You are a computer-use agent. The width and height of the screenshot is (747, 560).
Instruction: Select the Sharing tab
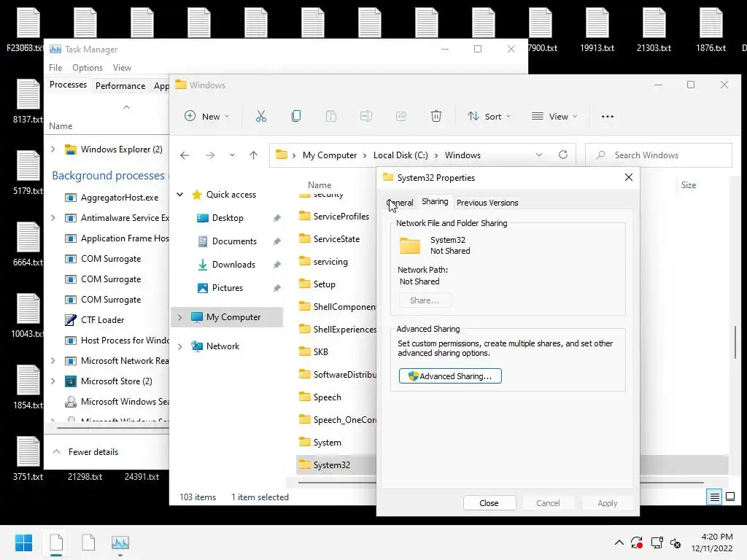point(435,201)
